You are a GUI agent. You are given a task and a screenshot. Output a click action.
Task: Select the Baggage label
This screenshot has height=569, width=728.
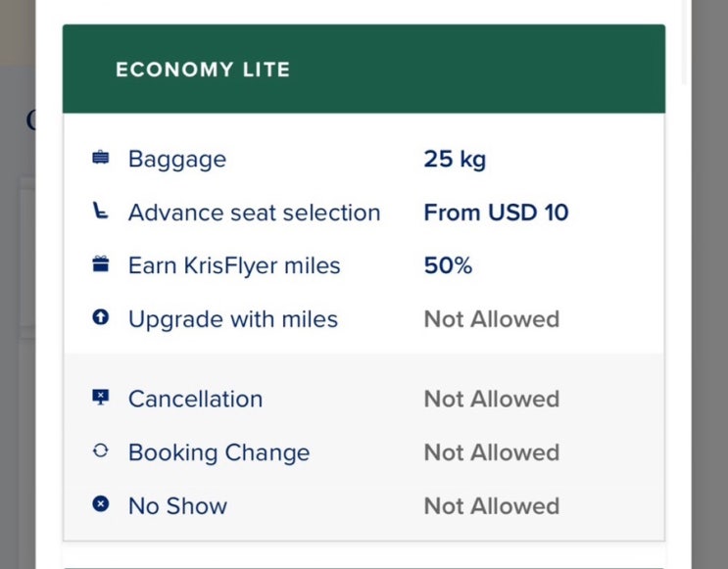pyautogui.click(x=177, y=159)
